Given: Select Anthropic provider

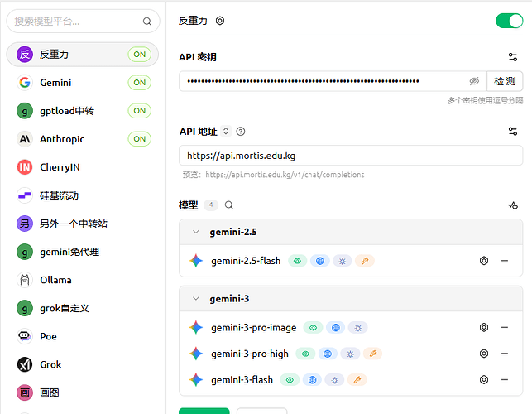Looking at the screenshot, I should [83, 139].
